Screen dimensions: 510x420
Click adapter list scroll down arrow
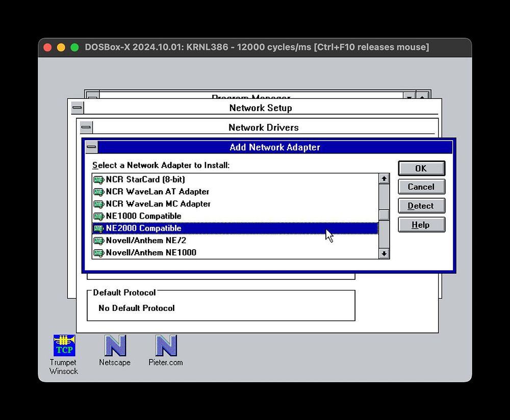click(x=384, y=253)
